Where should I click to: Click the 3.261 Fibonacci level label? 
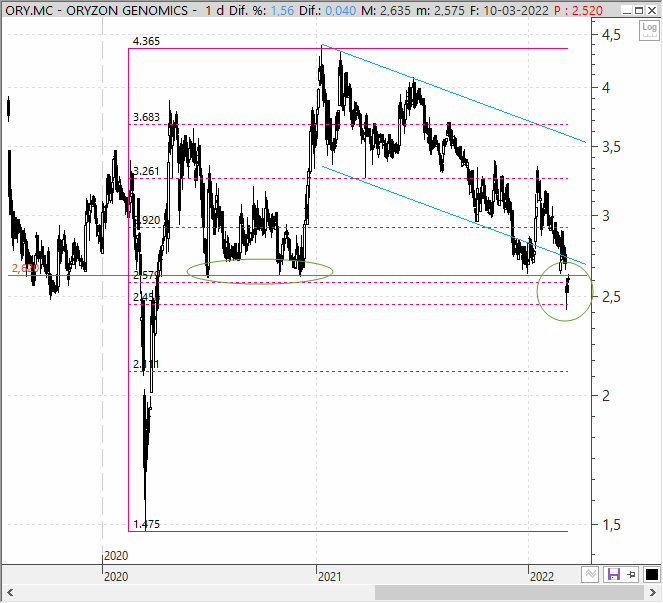(x=146, y=171)
